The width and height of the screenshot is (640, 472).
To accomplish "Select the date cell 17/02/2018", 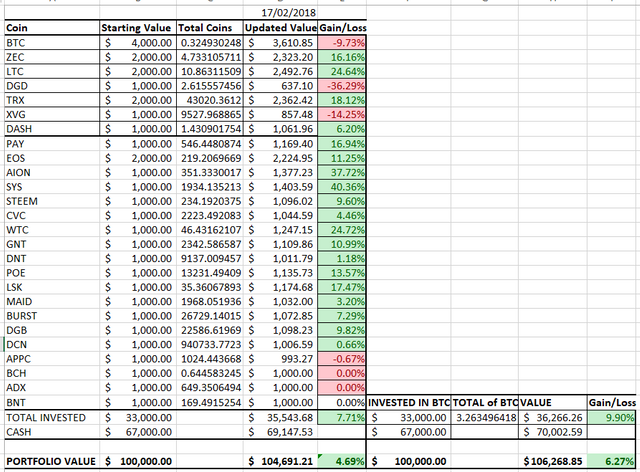I will pos(280,13).
